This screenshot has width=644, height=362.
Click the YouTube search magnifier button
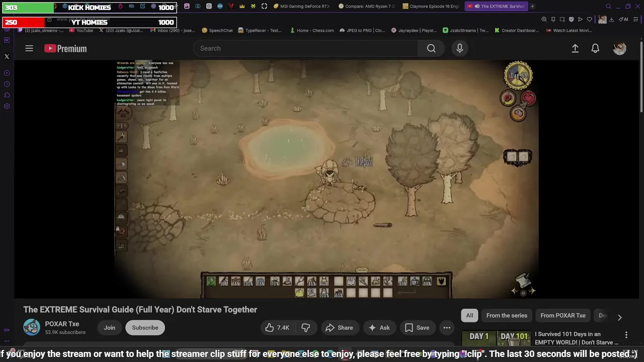coord(431,48)
